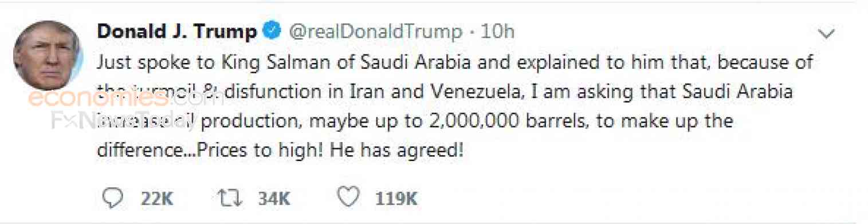The image size is (868, 224).
Task: Click the 119K likes count
Action: [x=396, y=199]
